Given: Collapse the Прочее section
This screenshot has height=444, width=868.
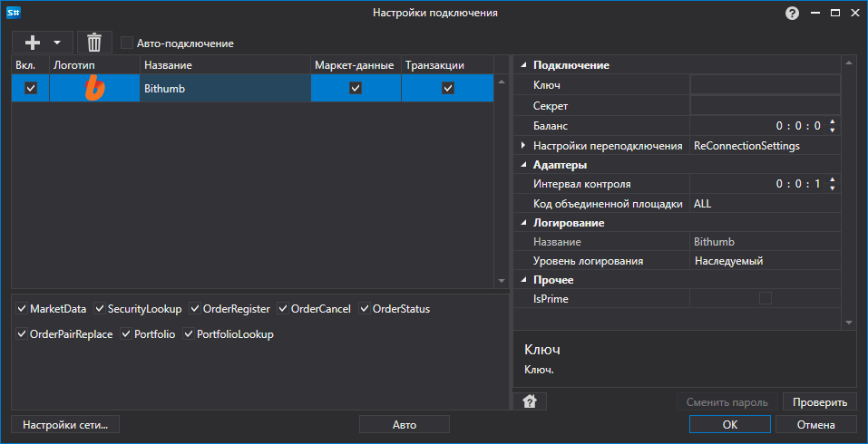Looking at the screenshot, I should pyautogui.click(x=523, y=280).
